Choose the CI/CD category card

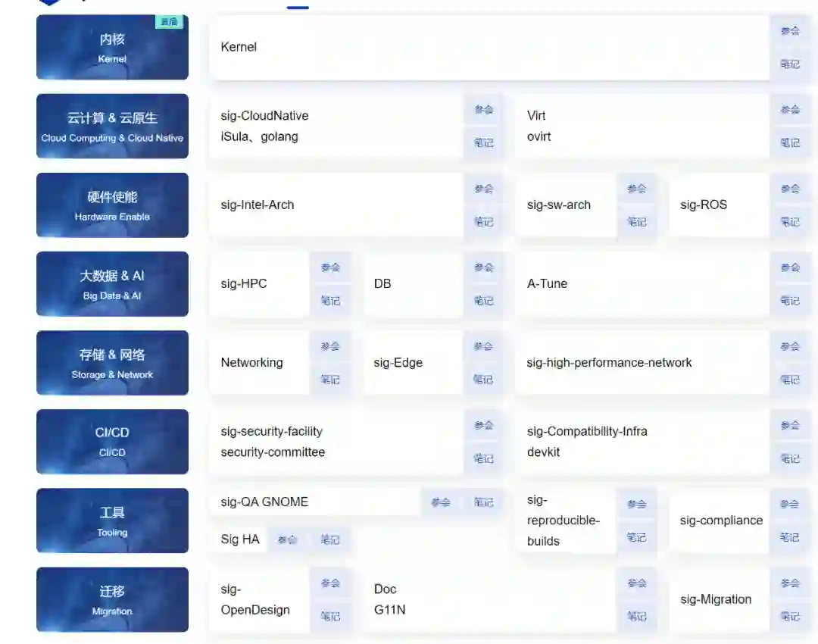tap(112, 442)
